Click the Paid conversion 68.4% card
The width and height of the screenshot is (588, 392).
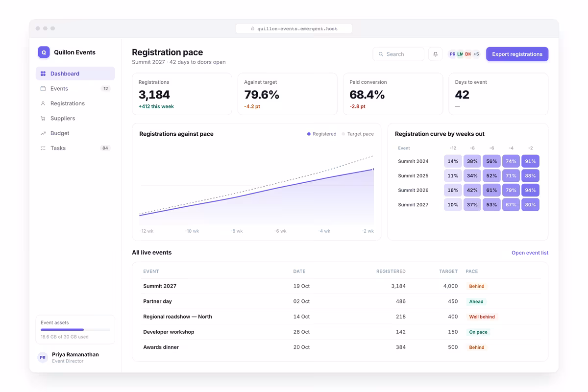(393, 94)
